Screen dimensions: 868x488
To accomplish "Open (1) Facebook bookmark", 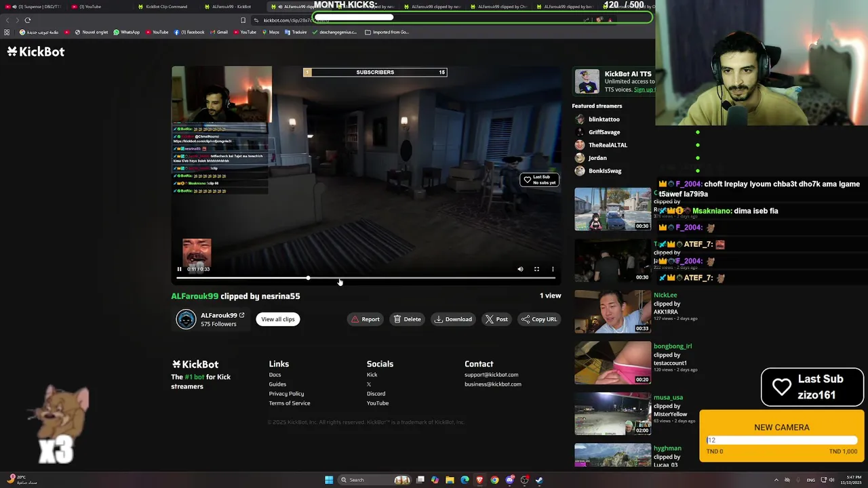I will tap(189, 32).
